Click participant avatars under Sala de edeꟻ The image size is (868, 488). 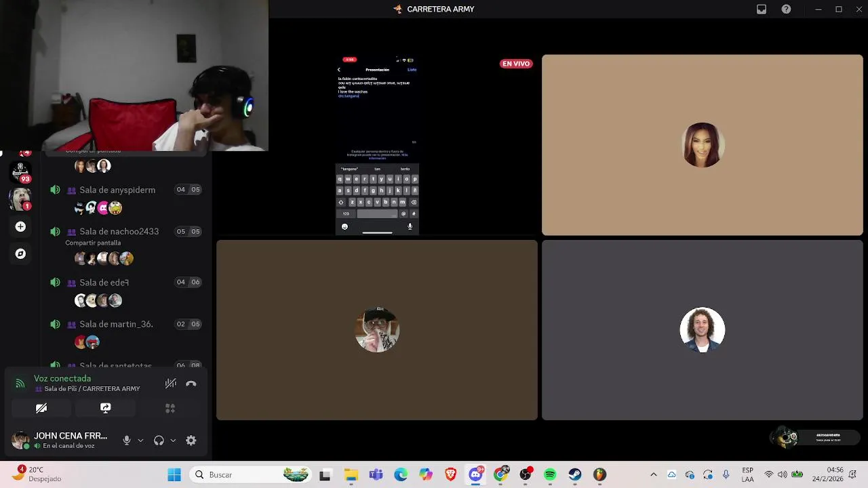pos(98,300)
